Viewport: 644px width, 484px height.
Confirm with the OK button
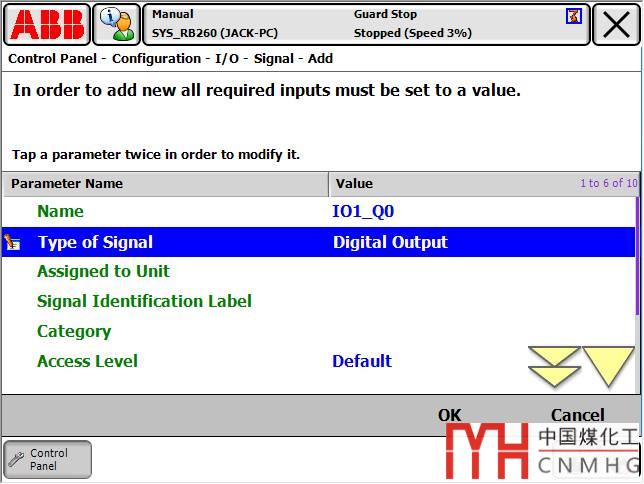click(x=450, y=415)
